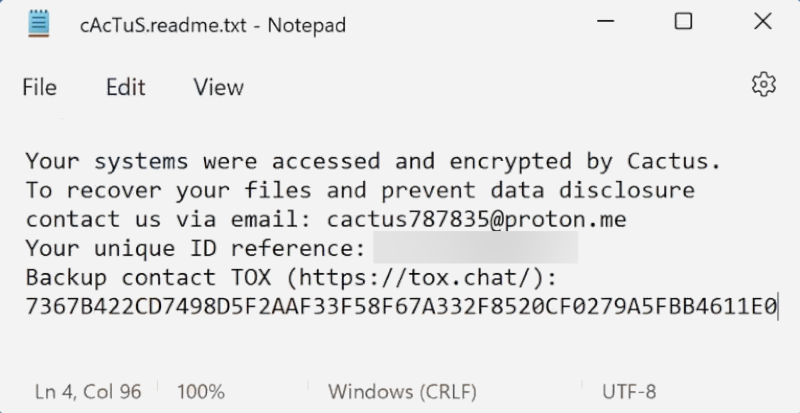This screenshot has width=800, height=413.
Task: Click the Windows (CRLF) line ending indicator
Action: coord(402,392)
